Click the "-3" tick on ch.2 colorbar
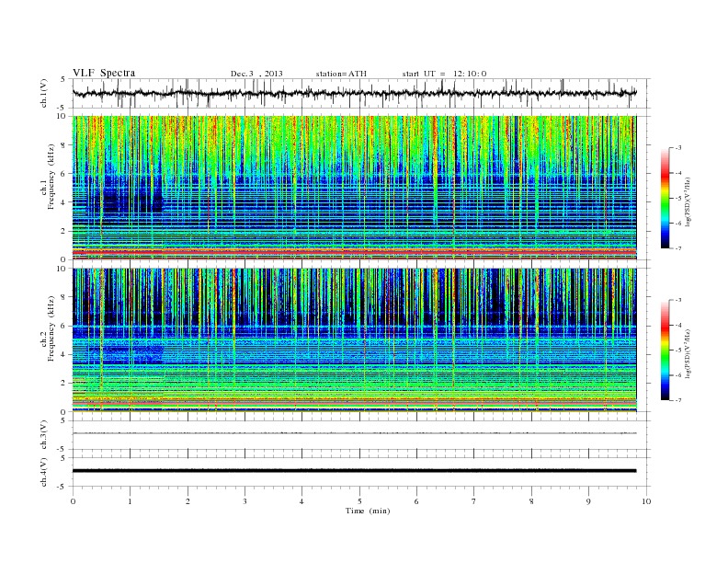Image resolution: width=728 pixels, height=563 pixels. coord(678,300)
